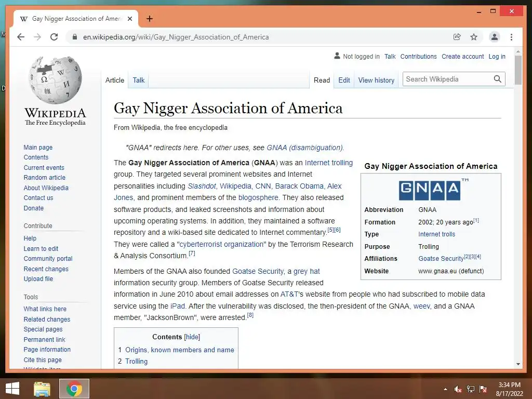Click the Create account link
This screenshot has width=532, height=399.
462,56
